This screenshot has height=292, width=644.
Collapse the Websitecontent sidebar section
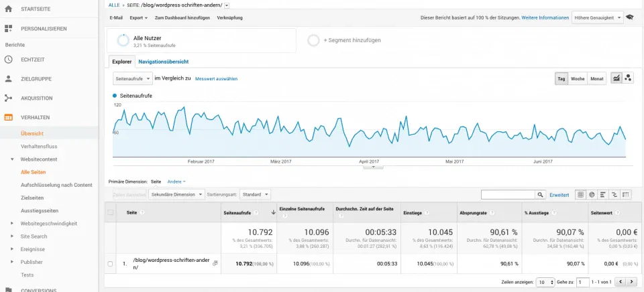coord(11,159)
